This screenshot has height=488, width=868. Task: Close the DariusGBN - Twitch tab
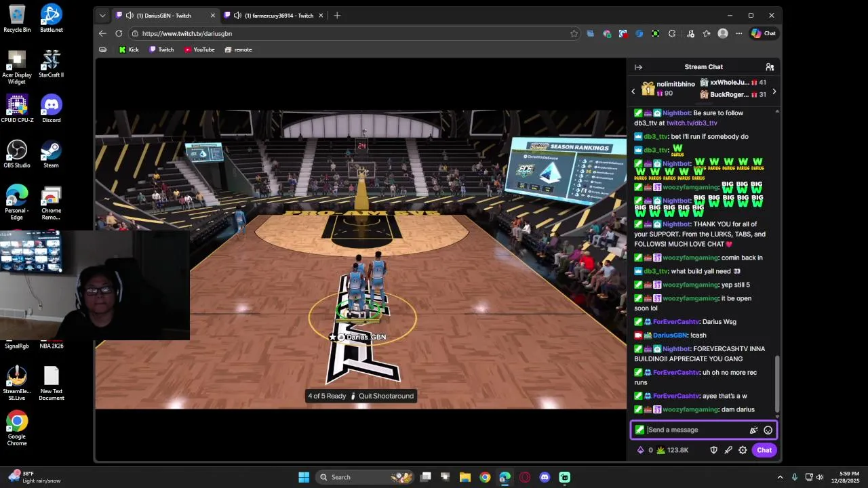click(212, 16)
